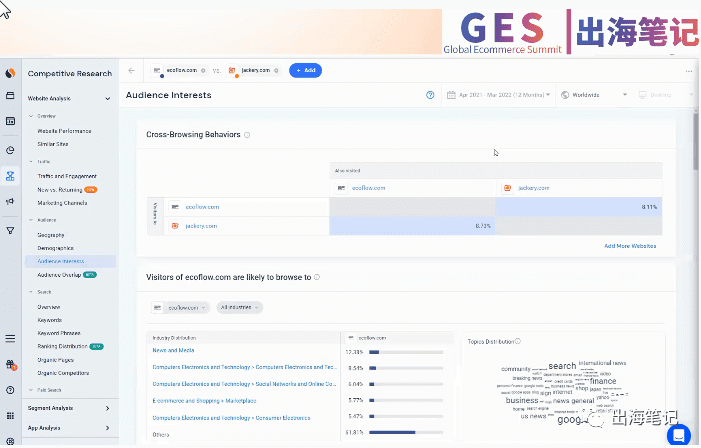
Task: Open Traffic and Engagement page
Action: coord(67,176)
